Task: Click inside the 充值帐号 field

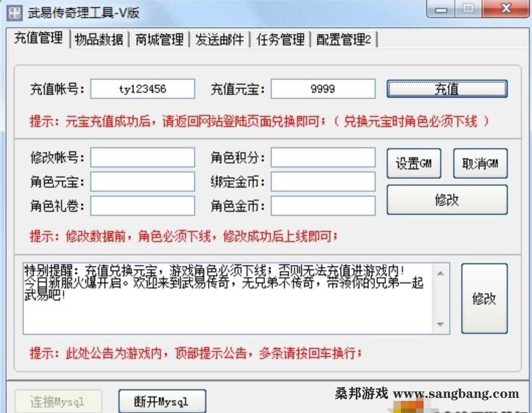Action: coord(142,89)
